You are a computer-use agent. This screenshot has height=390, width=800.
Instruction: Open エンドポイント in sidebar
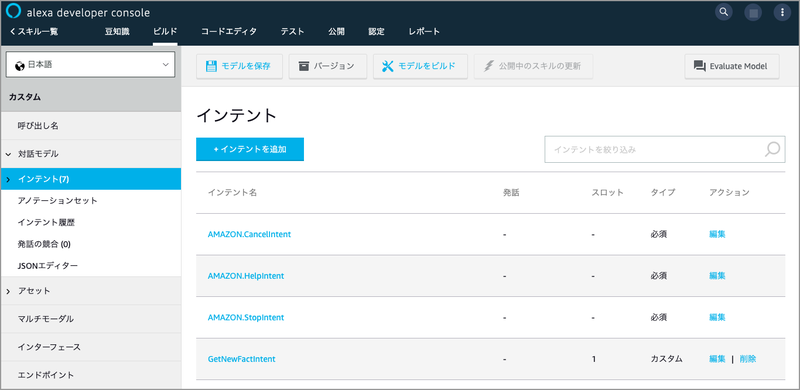pos(90,375)
